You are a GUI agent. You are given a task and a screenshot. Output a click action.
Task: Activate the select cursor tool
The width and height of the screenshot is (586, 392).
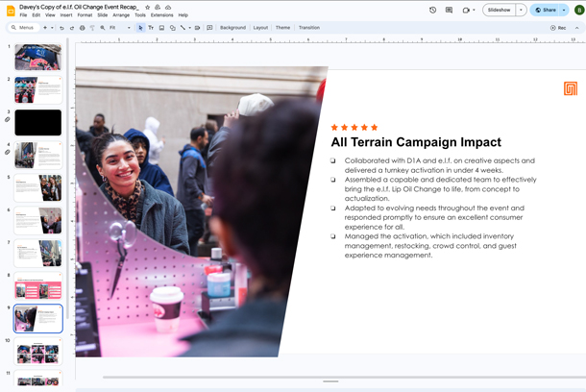(x=140, y=28)
